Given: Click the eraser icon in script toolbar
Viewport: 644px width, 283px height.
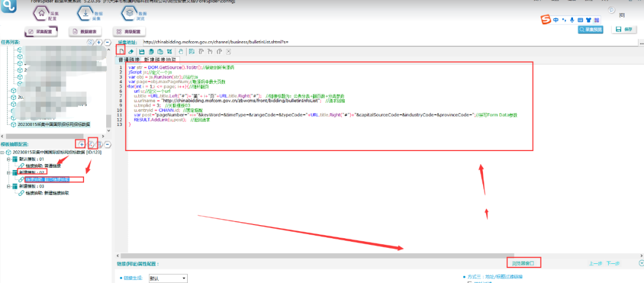Looking at the screenshot, I should (x=131, y=51).
